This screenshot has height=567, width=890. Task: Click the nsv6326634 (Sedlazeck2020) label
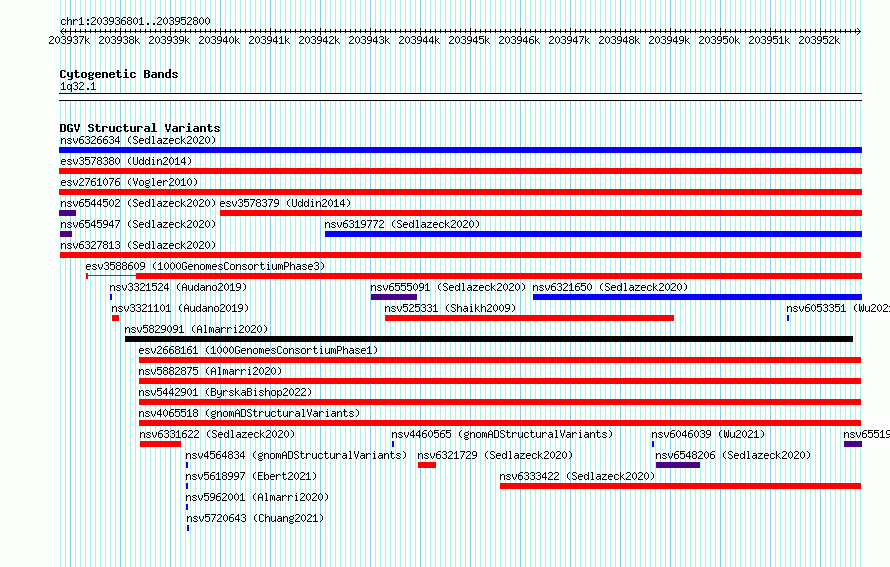(138, 140)
